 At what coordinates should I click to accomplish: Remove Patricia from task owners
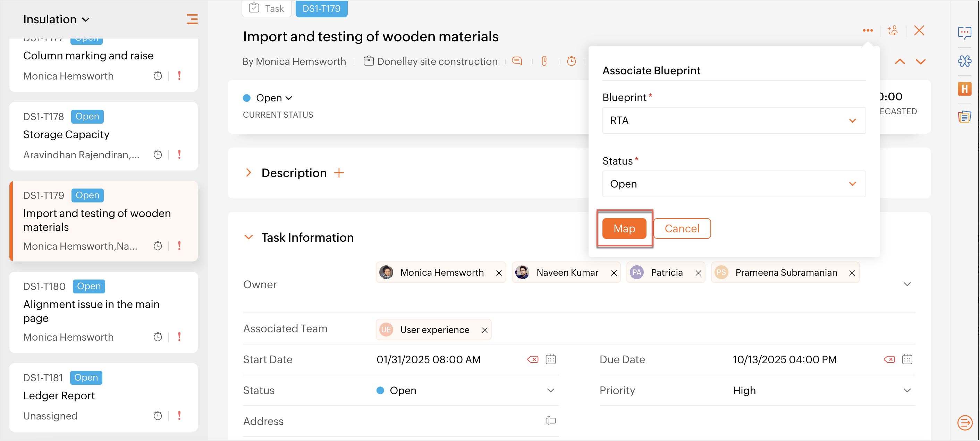tap(698, 273)
